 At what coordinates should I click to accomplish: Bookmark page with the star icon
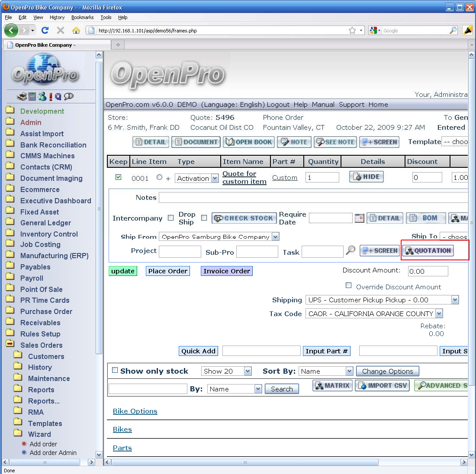tap(352, 30)
